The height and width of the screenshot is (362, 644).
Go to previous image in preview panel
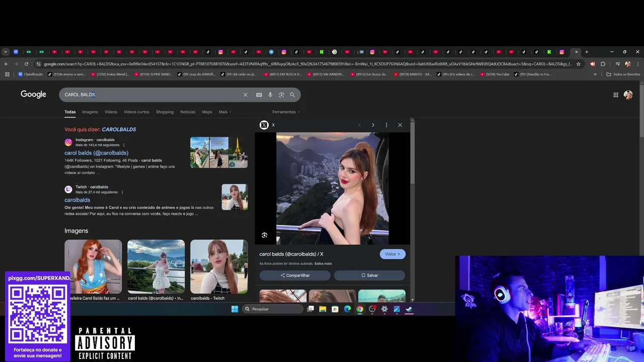359,125
